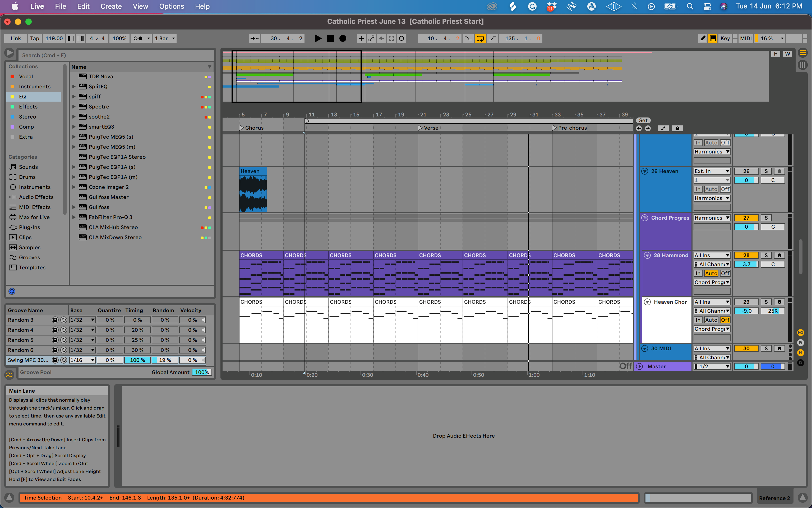Toggle Automation Mode icon beside lock
The image size is (812, 508).
click(x=663, y=128)
